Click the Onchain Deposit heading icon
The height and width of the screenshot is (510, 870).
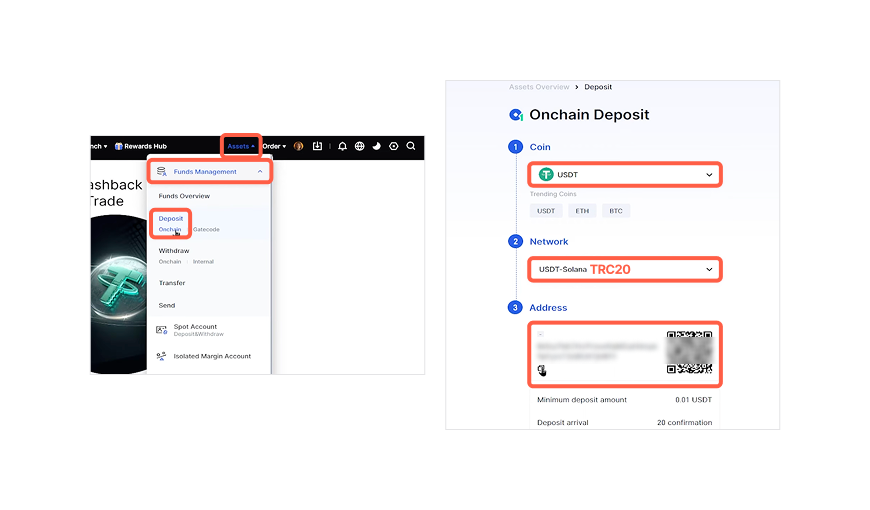point(516,115)
